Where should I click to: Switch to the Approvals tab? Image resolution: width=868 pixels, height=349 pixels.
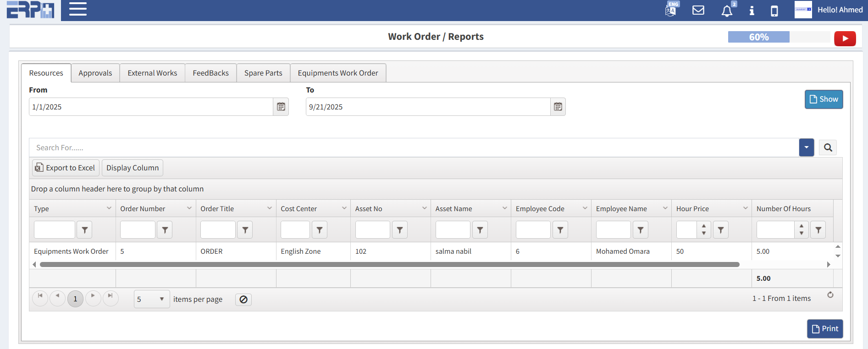coord(95,73)
